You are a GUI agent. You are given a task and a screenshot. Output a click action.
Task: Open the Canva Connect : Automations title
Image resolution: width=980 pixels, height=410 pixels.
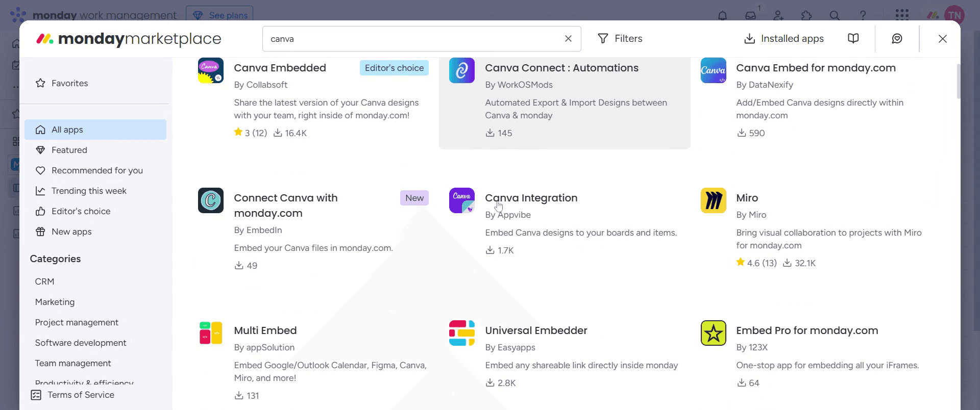tap(561, 68)
